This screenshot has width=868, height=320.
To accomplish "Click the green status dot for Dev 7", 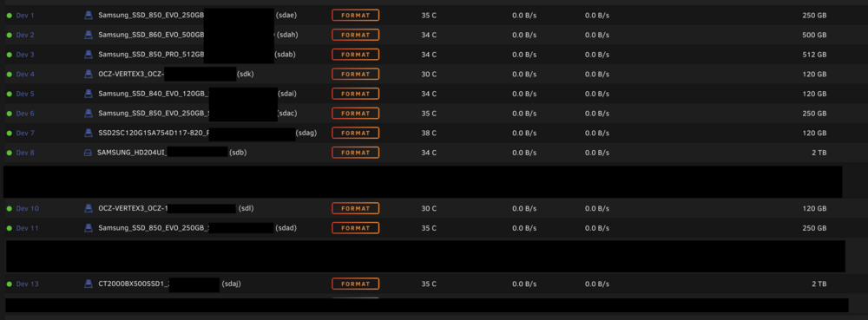I will (x=9, y=134).
